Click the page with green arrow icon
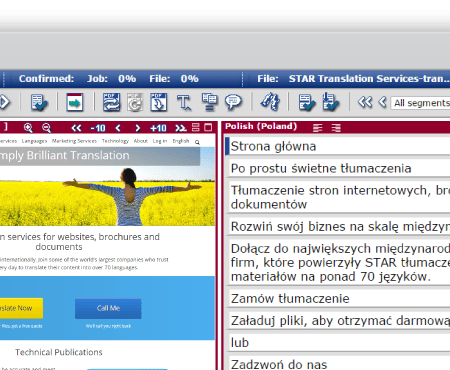 (75, 102)
